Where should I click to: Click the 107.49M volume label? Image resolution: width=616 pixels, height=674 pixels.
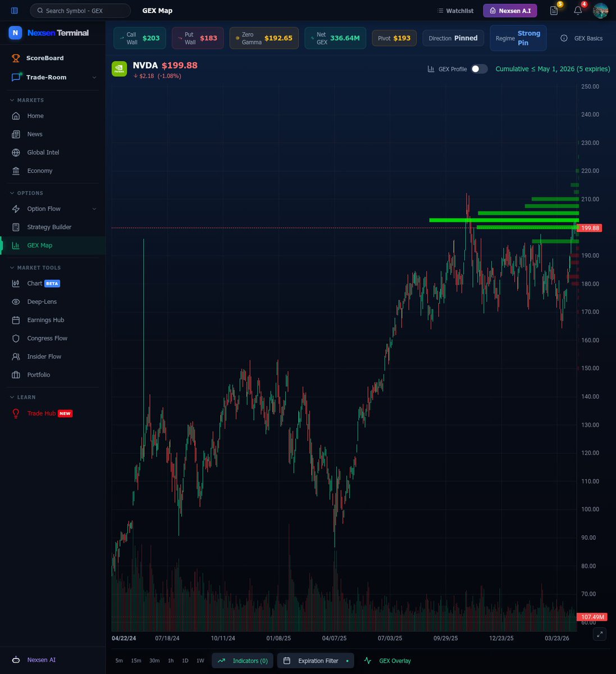click(592, 617)
